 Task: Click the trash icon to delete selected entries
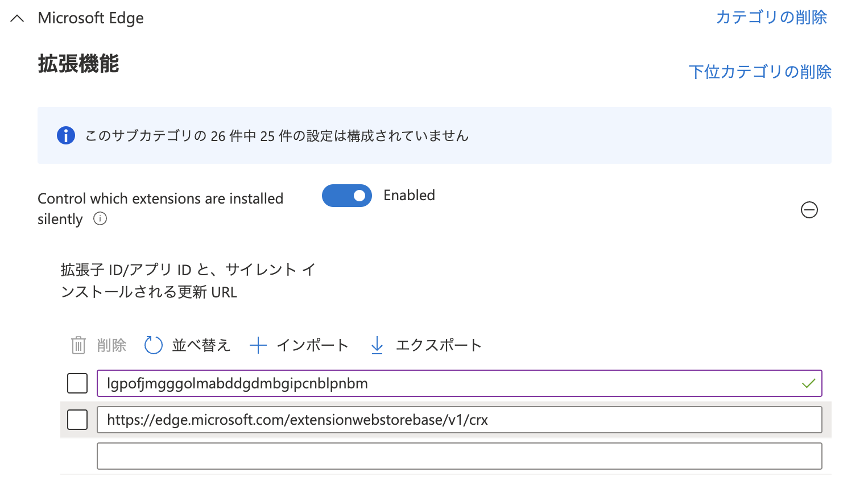coord(78,345)
